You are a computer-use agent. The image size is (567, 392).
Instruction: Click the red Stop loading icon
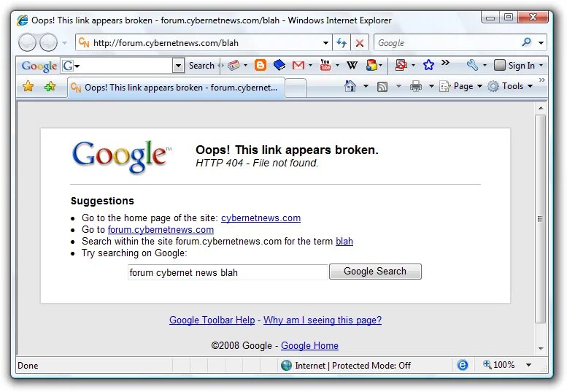pos(360,43)
